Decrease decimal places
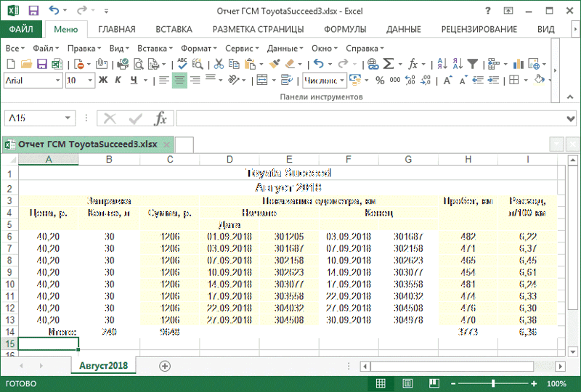This screenshot has height=392, width=581. (426, 80)
